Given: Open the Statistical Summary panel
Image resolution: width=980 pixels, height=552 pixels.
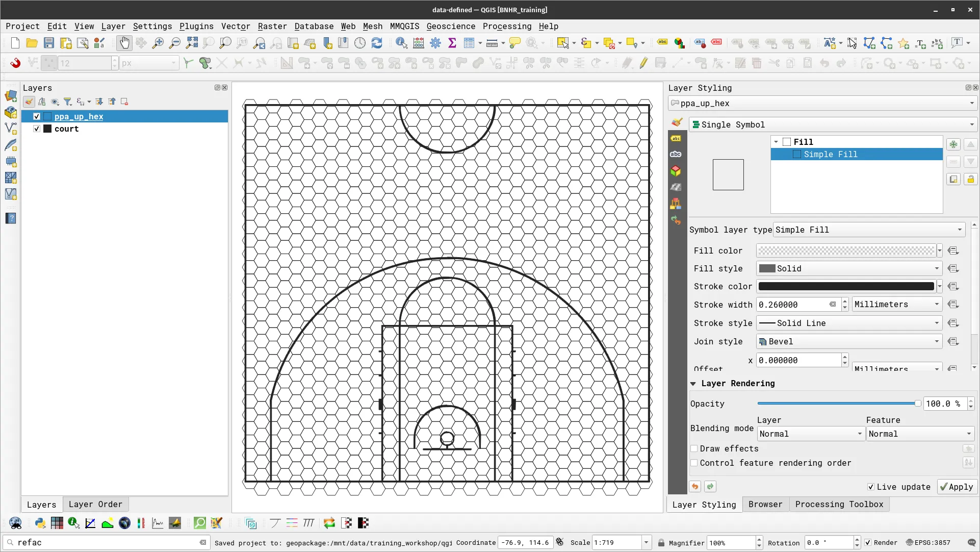Looking at the screenshot, I should 452,43.
